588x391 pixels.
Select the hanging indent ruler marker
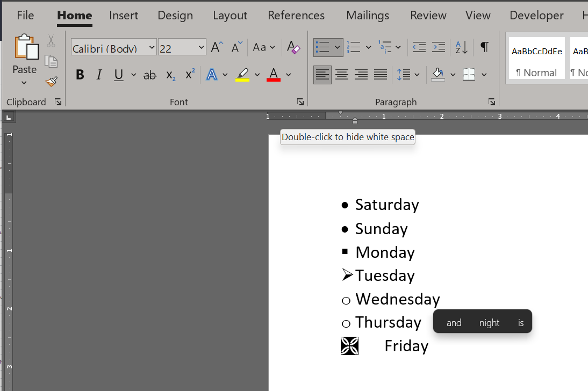pyautogui.click(x=355, y=119)
